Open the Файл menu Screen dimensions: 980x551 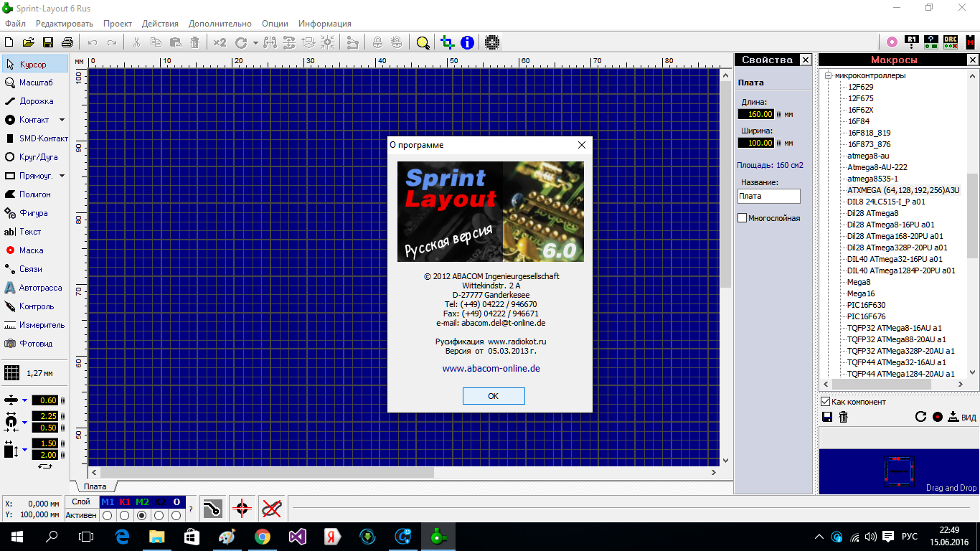tap(15, 24)
